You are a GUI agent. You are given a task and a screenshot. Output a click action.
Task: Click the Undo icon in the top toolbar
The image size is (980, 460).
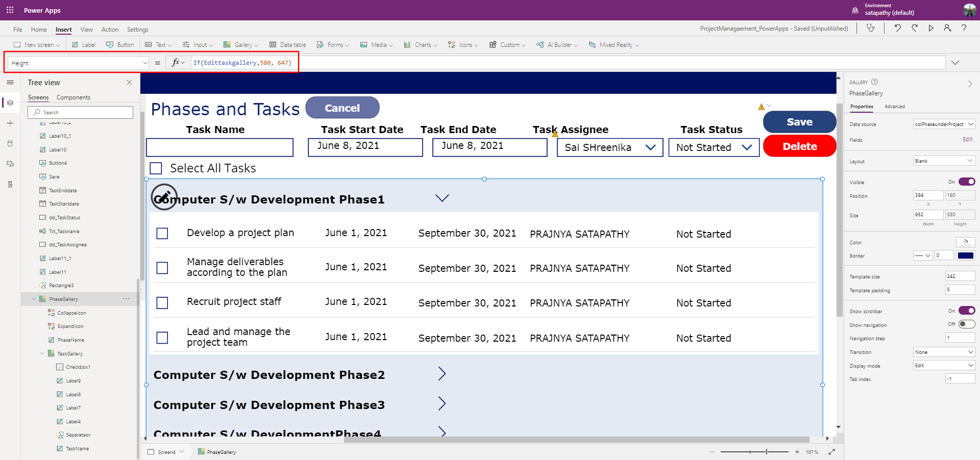click(x=898, y=28)
